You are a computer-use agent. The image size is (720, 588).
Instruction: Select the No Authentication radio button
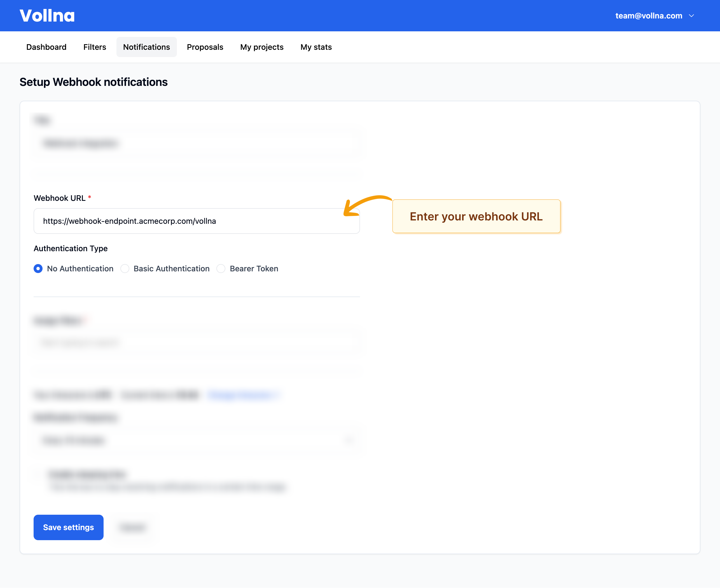tap(38, 269)
